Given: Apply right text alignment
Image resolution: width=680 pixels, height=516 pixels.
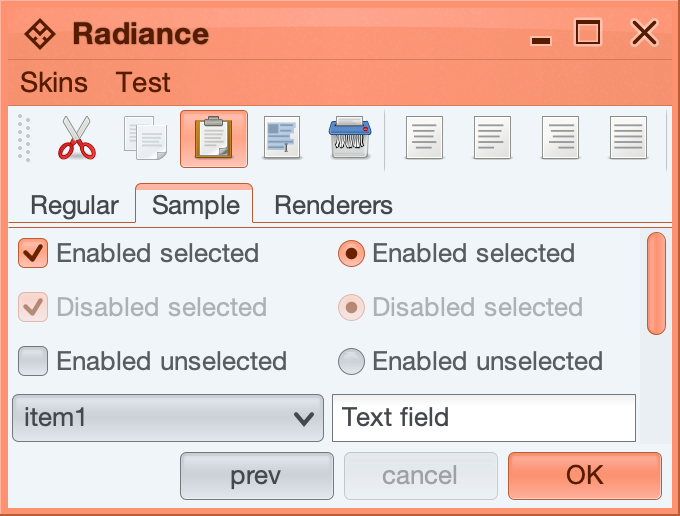Looking at the screenshot, I should pyautogui.click(x=561, y=138).
